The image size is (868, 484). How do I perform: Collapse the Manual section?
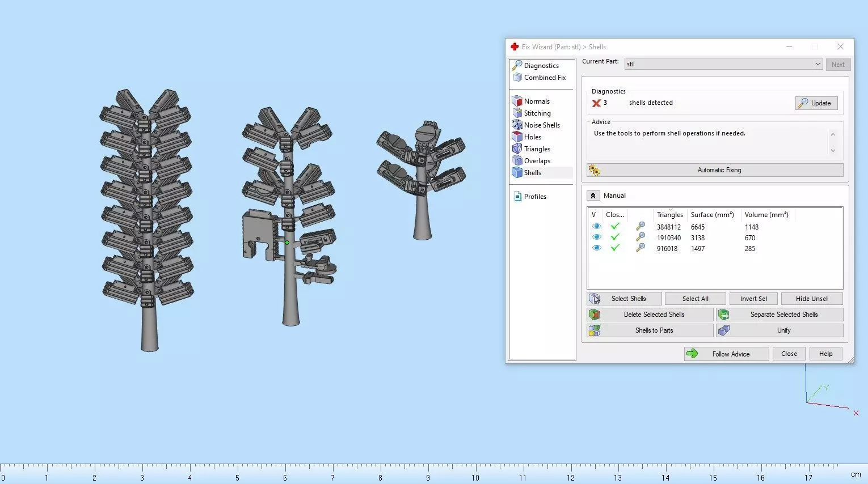593,196
